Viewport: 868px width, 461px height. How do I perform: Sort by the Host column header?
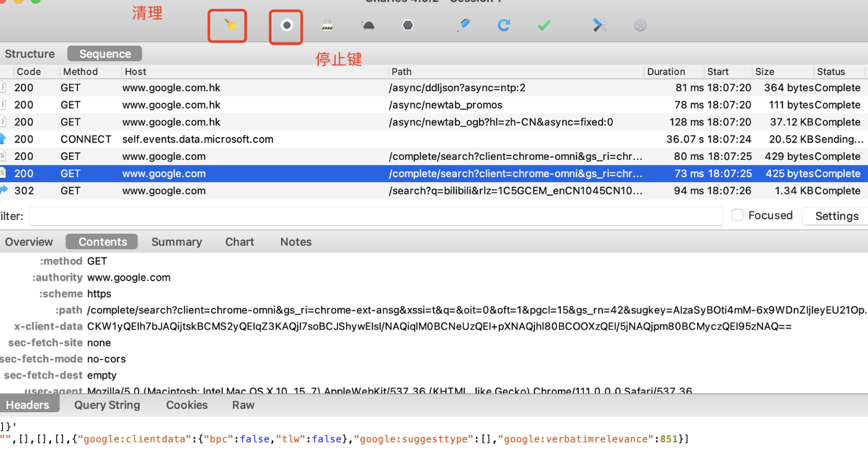[136, 72]
